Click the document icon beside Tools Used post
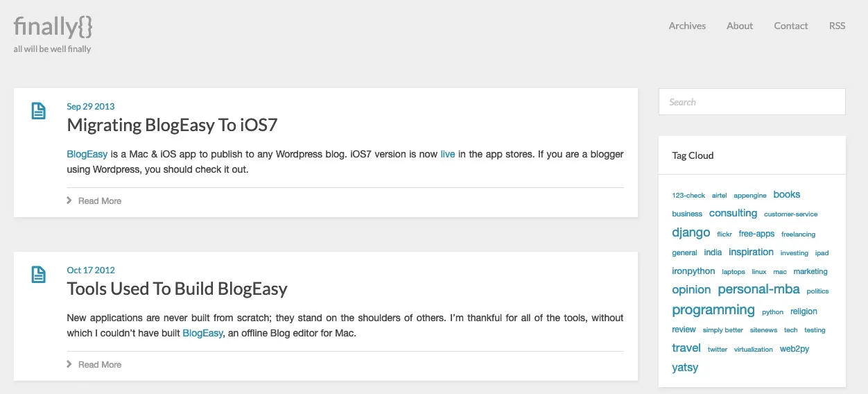Viewport: 868px width, 394px height. pos(39,274)
